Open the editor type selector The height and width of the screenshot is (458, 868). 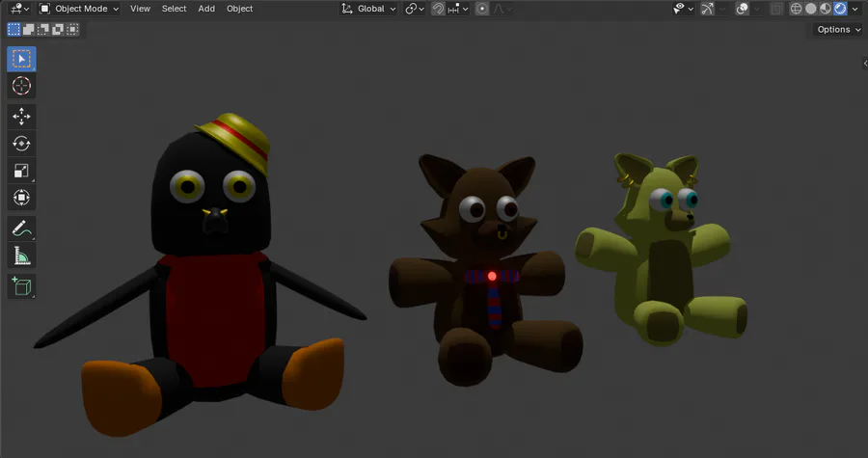click(x=19, y=9)
